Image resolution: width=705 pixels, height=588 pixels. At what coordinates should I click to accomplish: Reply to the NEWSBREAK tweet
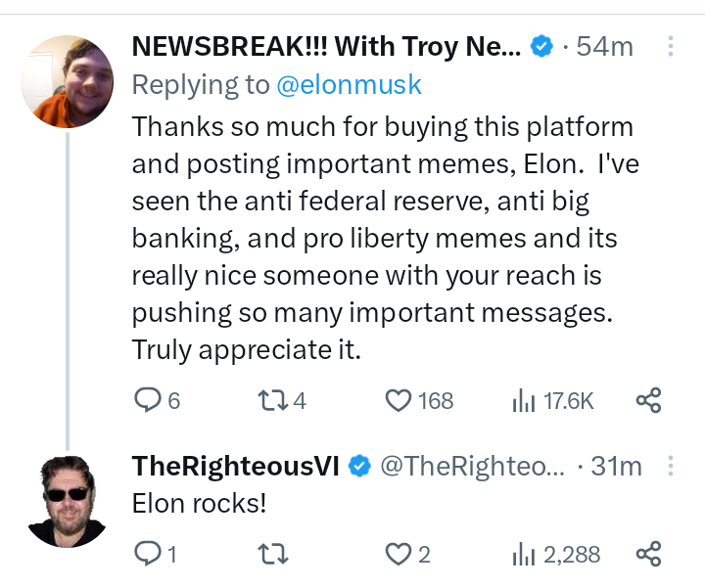point(147,400)
